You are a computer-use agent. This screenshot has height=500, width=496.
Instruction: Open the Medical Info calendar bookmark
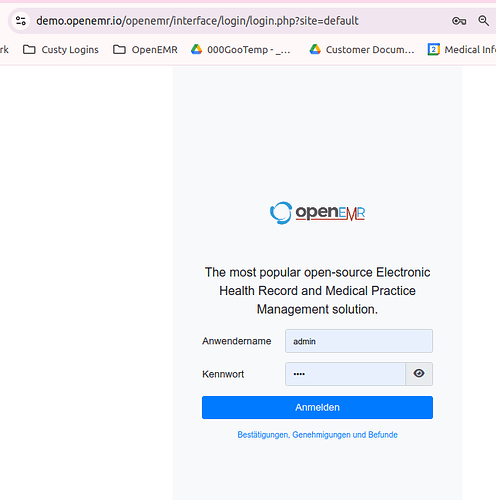[x=462, y=50]
